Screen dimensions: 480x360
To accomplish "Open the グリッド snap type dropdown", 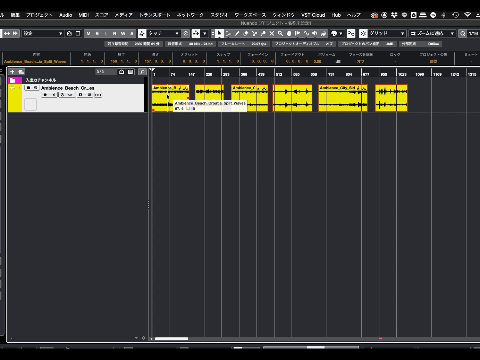I will click(387, 33).
